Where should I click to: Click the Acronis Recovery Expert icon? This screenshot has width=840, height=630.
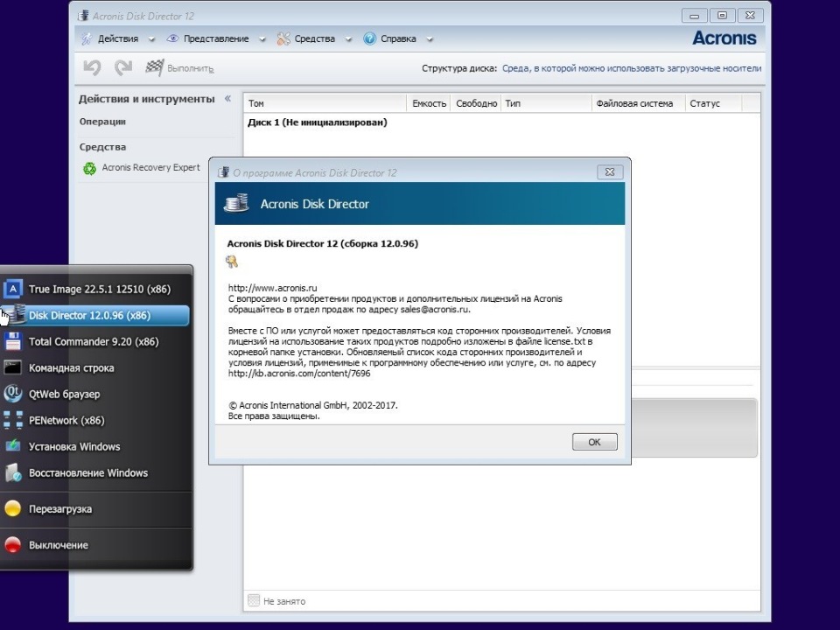[89, 168]
